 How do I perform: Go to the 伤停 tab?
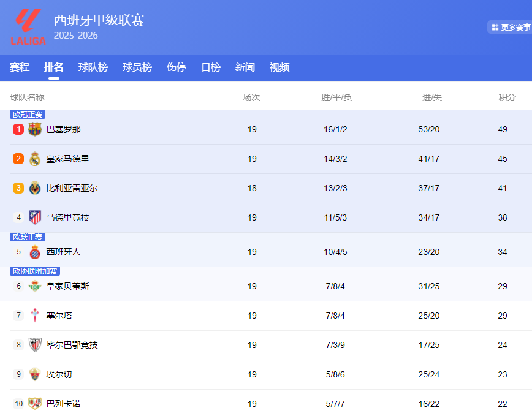coord(177,67)
